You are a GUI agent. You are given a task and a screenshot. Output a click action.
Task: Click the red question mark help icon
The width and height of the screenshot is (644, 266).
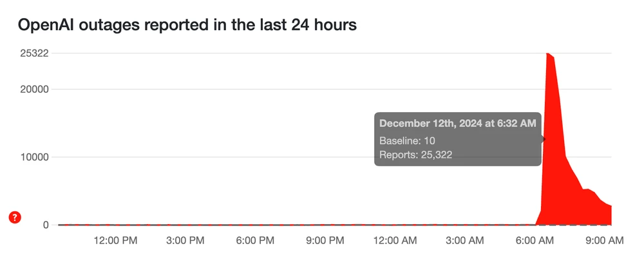[x=15, y=218]
